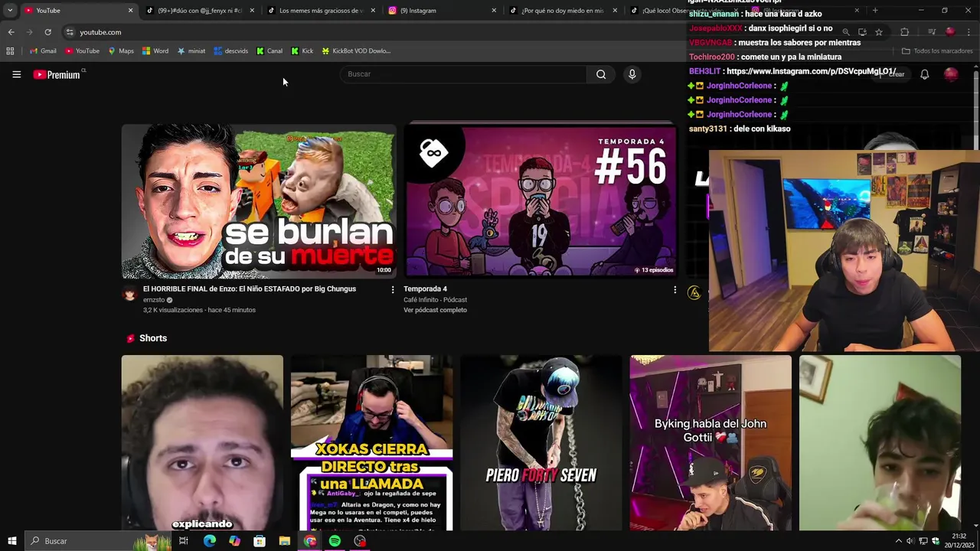This screenshot has width=980, height=551.
Task: Open the 'se burlan de su muerte' thumbnail
Action: coord(259,202)
